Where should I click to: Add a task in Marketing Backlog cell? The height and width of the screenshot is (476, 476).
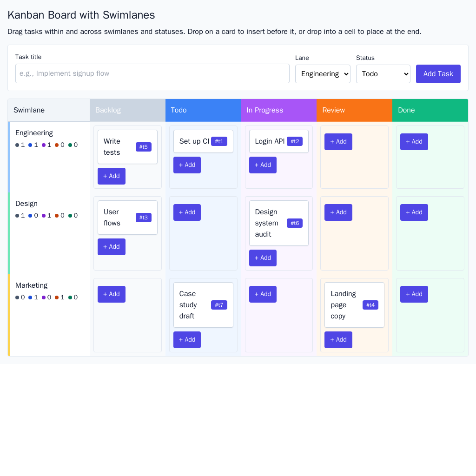[x=112, y=294]
